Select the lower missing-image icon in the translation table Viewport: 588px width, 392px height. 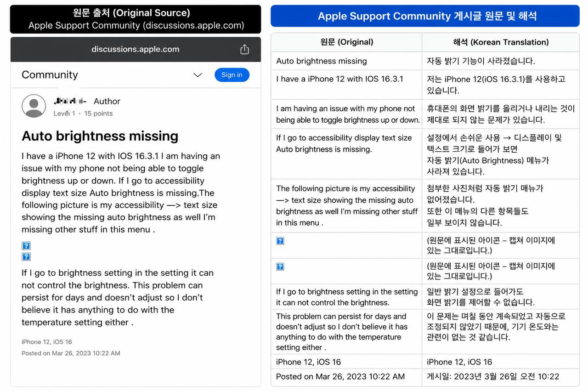tap(280, 267)
